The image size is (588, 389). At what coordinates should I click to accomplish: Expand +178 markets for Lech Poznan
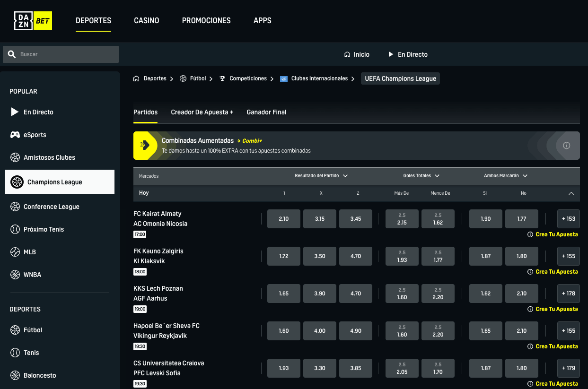click(569, 294)
